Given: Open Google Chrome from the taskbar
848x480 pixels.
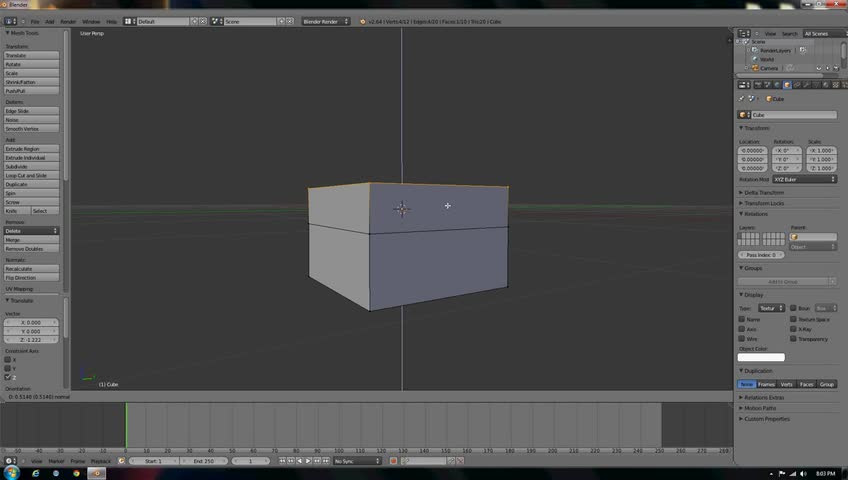Looking at the screenshot, I should [76, 473].
